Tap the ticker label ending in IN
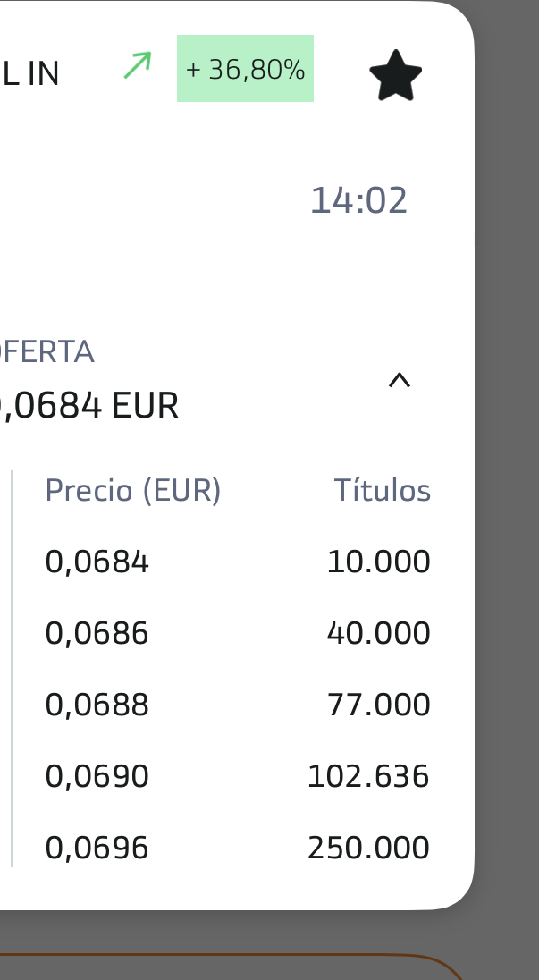Screen dimensions: 539x980 click(29, 74)
